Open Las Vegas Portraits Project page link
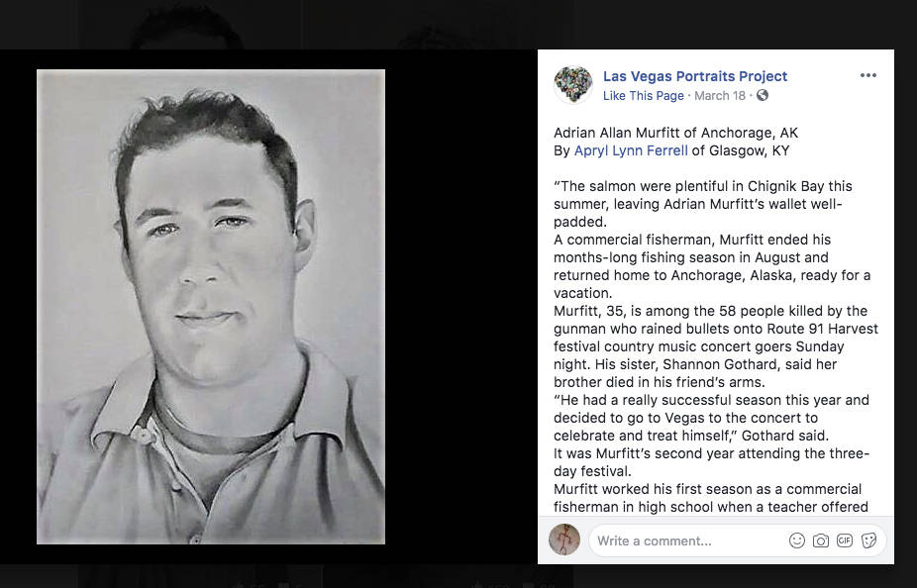 (695, 76)
